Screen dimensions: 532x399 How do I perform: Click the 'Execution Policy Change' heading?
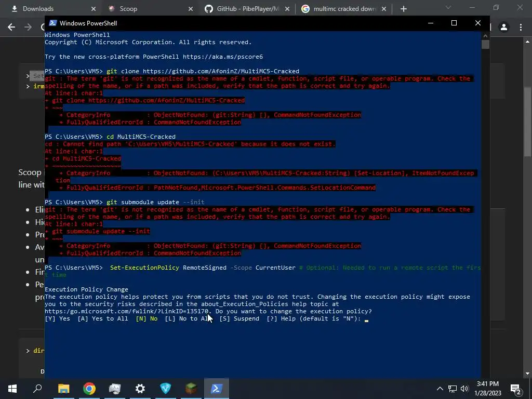point(87,289)
